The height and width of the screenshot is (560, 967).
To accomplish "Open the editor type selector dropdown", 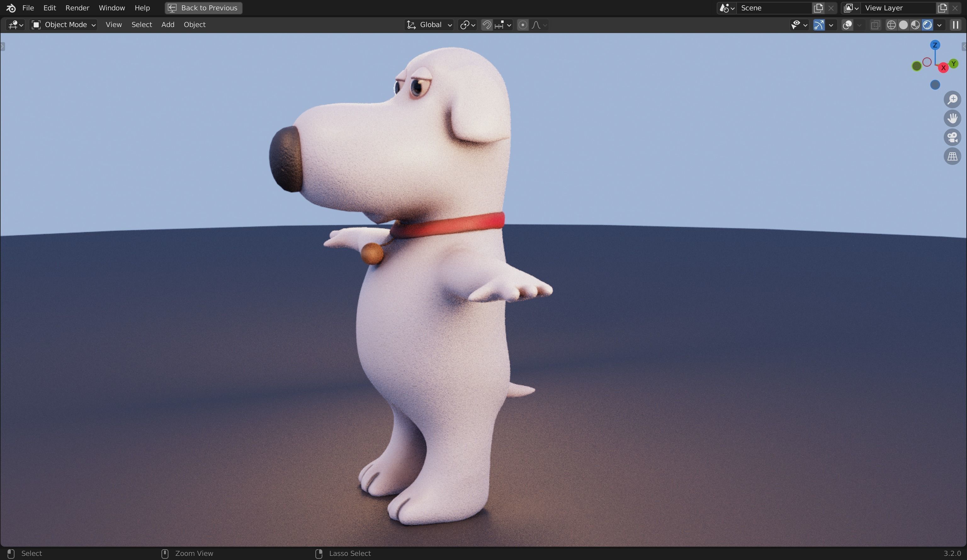I will tap(16, 25).
